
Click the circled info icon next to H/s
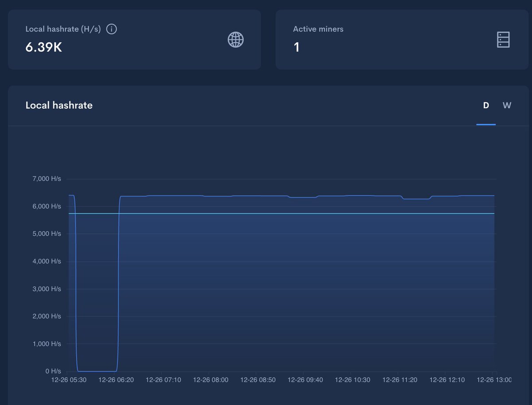tap(111, 29)
